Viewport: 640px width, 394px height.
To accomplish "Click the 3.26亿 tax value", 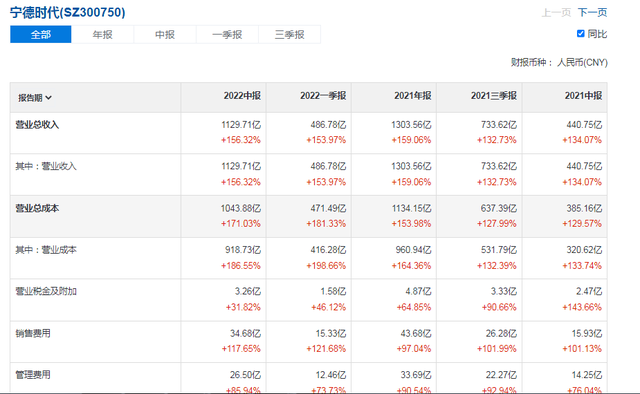I will 248,292.
